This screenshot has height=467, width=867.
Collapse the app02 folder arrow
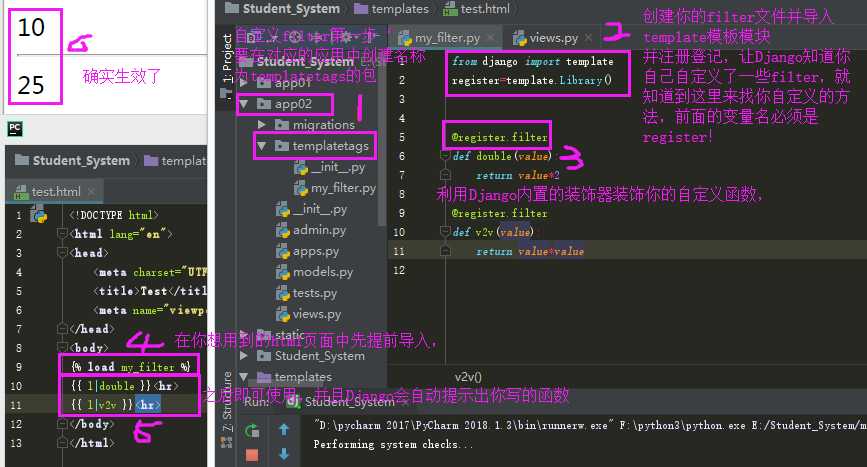[x=243, y=104]
